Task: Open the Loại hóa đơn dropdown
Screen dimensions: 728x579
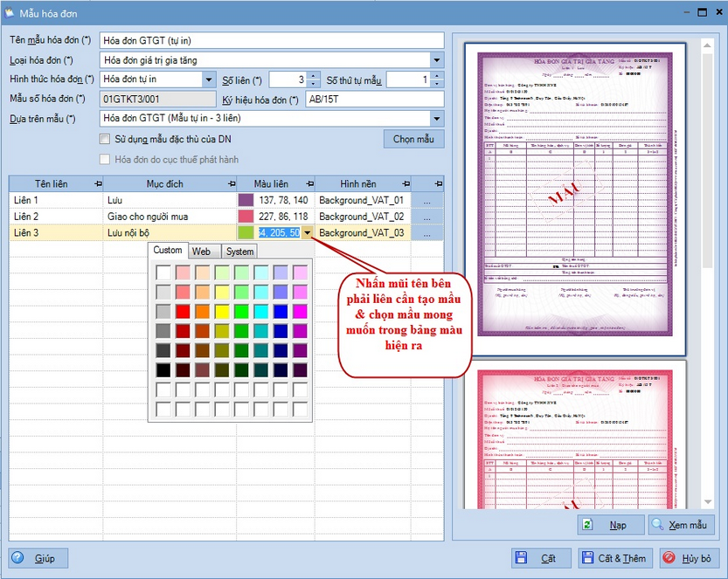Action: tap(436, 60)
